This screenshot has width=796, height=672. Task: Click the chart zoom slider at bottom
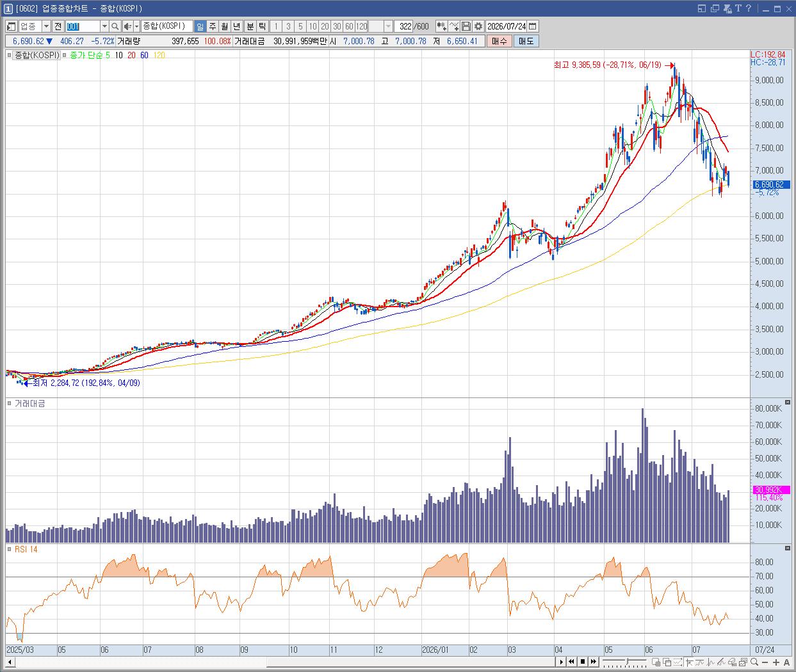[624, 662]
